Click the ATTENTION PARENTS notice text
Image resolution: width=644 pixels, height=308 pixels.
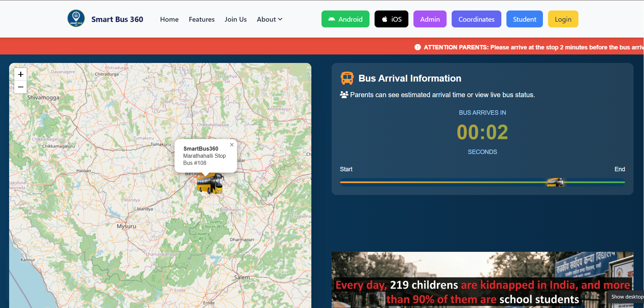[x=534, y=47]
